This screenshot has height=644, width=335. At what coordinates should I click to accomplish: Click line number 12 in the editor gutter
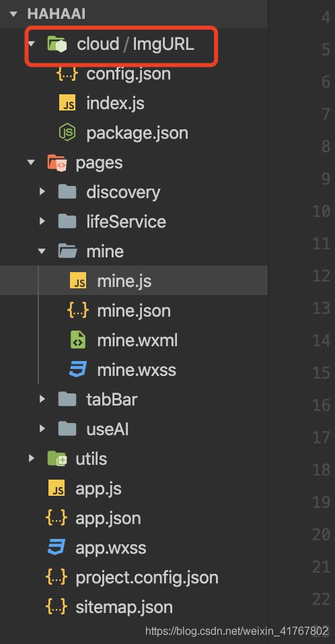click(321, 276)
